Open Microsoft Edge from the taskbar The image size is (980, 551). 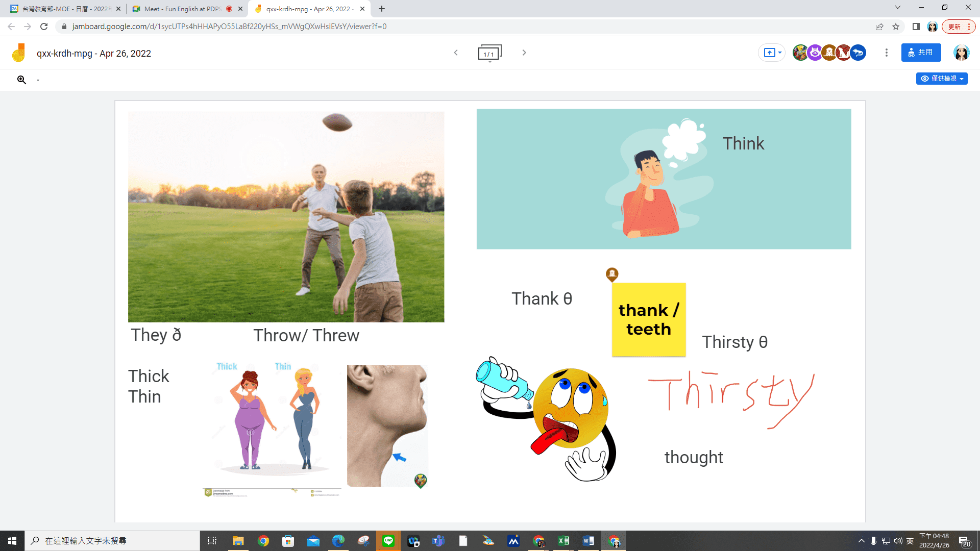pos(338,541)
